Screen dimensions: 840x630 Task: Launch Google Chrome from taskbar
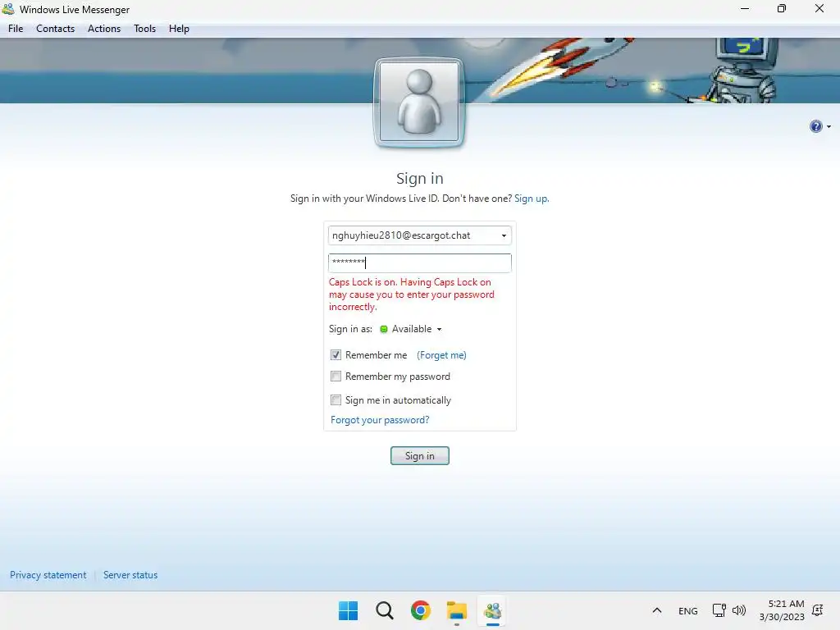click(421, 610)
